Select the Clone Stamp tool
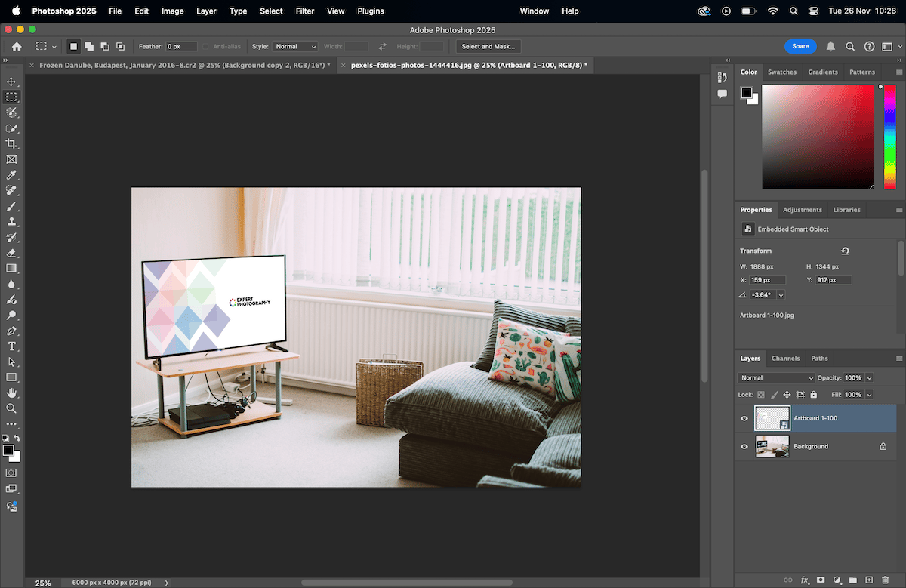 [11, 221]
